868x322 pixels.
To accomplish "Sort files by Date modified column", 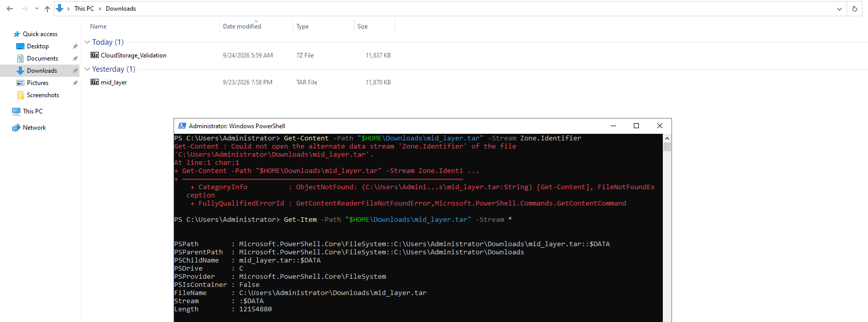I will click(x=242, y=26).
